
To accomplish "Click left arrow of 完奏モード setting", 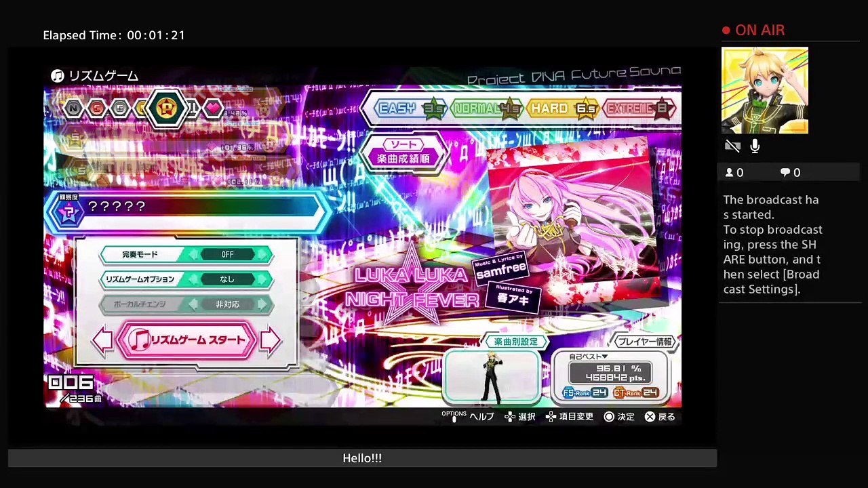I will point(193,255).
